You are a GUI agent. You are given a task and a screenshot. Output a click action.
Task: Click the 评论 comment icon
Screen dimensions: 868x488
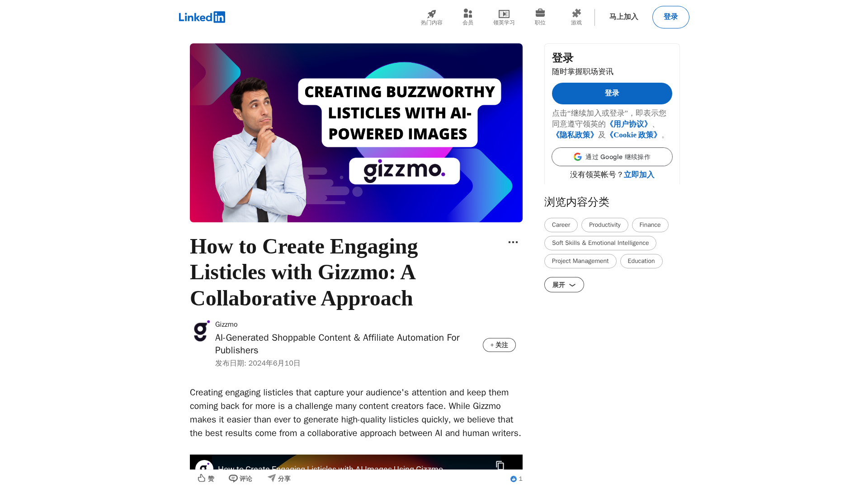coord(233,478)
